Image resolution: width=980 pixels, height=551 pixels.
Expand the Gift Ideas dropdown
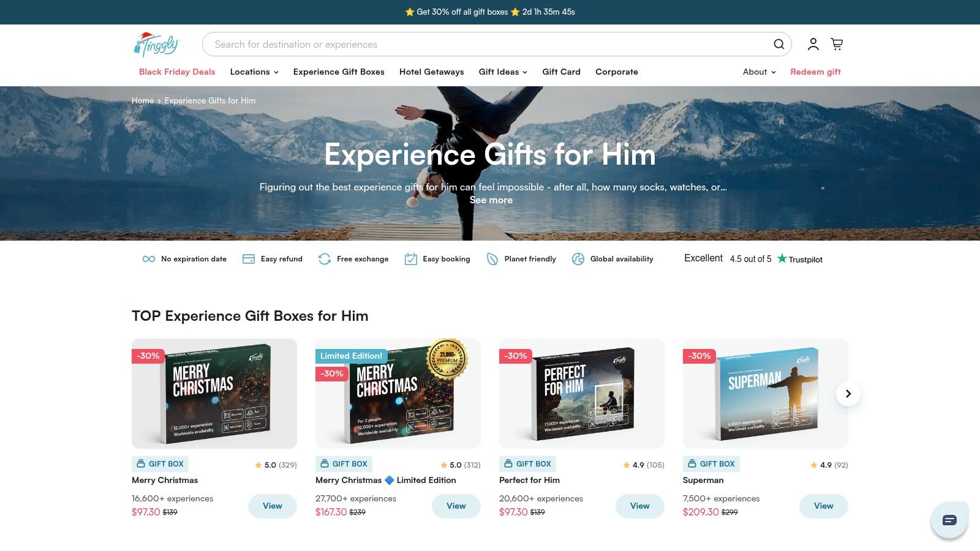[x=503, y=72]
